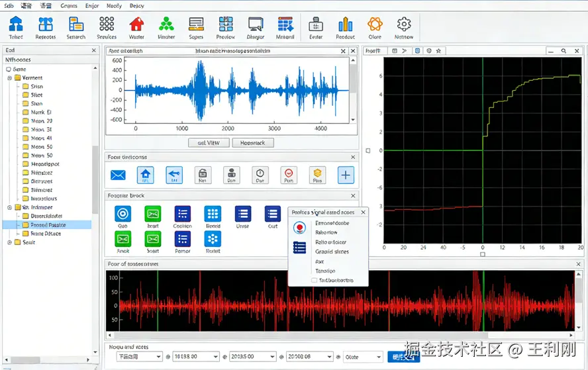Select the red record radio icon in popup
The width and height of the screenshot is (588, 370).
[x=300, y=227]
